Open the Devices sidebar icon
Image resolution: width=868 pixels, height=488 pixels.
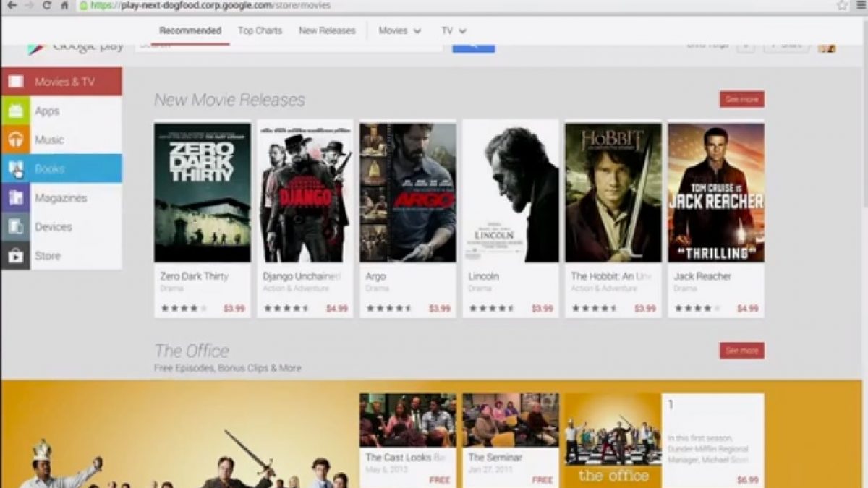click(15, 226)
